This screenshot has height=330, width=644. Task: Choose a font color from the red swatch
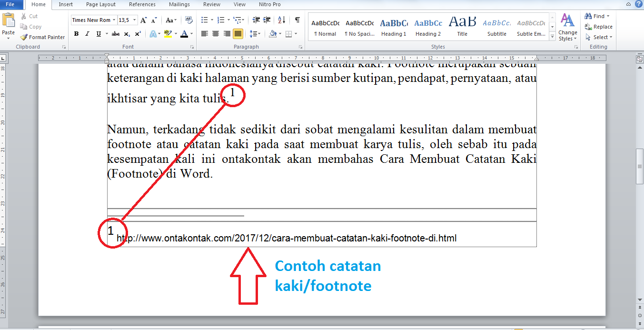point(184,34)
